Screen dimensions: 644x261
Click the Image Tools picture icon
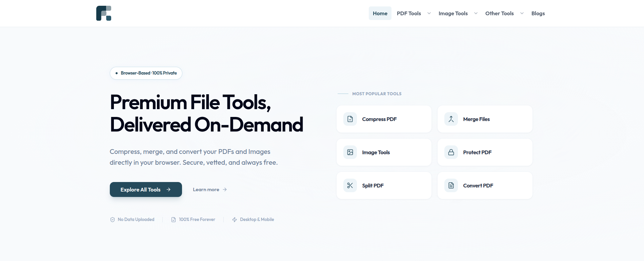point(350,152)
